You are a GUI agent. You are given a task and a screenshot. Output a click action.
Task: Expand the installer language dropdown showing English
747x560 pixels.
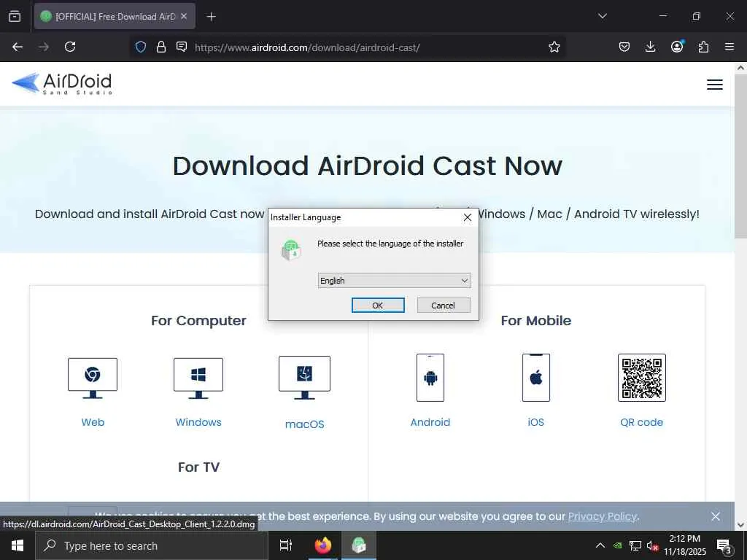click(x=394, y=281)
